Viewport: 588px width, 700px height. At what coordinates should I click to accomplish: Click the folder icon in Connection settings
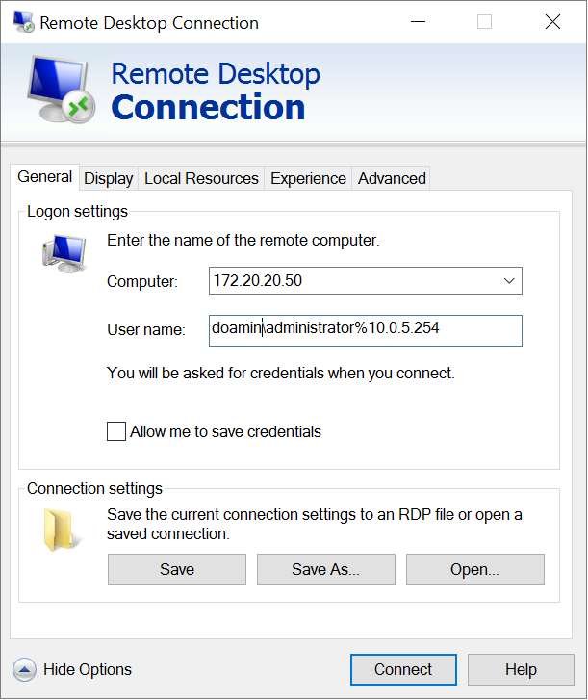point(59,531)
